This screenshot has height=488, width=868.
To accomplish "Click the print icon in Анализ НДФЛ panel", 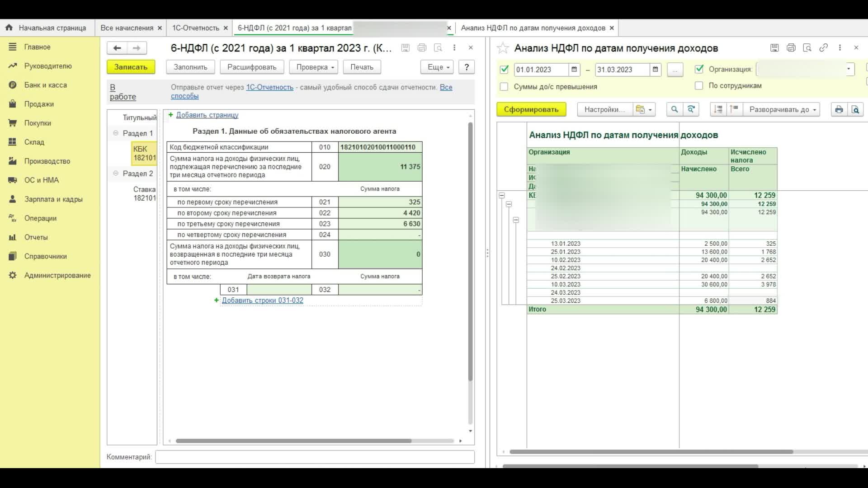I will 840,109.
